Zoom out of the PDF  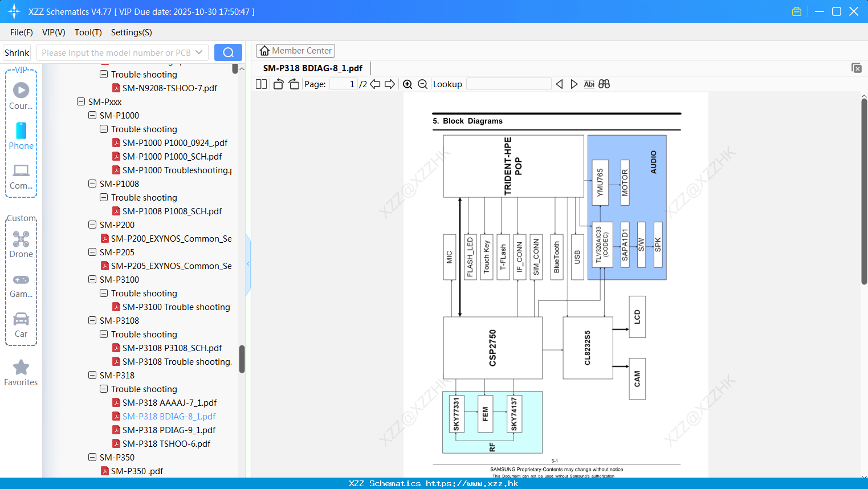click(423, 84)
